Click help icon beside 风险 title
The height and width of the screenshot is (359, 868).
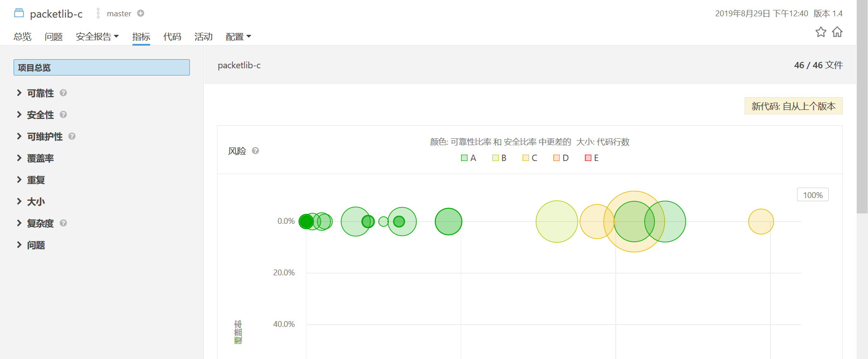pyautogui.click(x=255, y=151)
